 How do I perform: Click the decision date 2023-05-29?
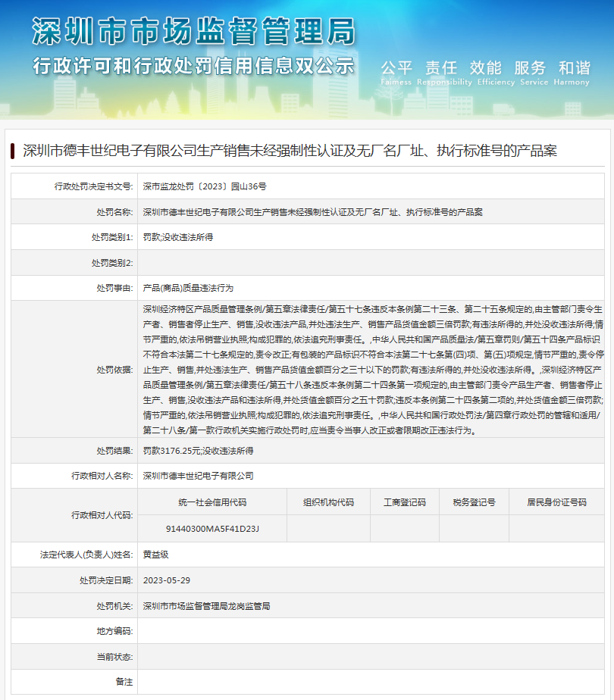167,580
